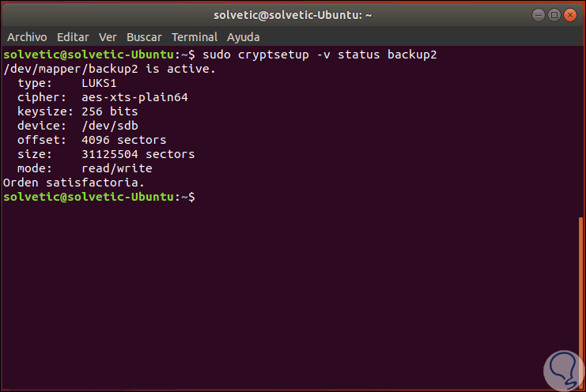The image size is (586, 392).
Task: Click the "Orden satisfactoria" message
Action: click(x=74, y=183)
